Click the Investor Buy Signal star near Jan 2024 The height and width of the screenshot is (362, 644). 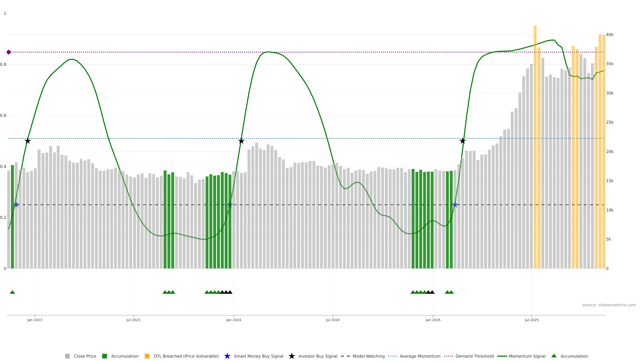pos(241,141)
